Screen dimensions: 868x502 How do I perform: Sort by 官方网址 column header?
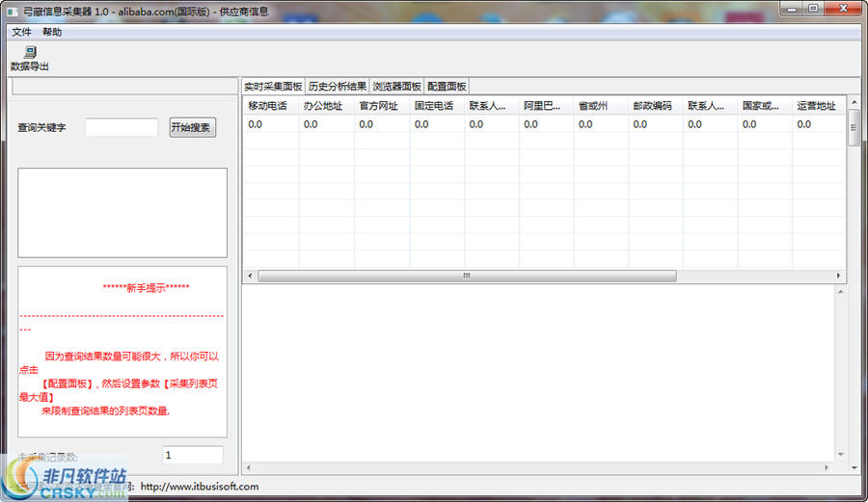[x=381, y=106]
